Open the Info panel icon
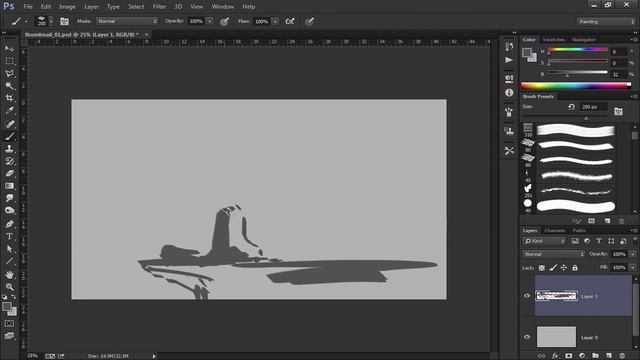Viewport: 640px width, 360px height. click(x=509, y=93)
